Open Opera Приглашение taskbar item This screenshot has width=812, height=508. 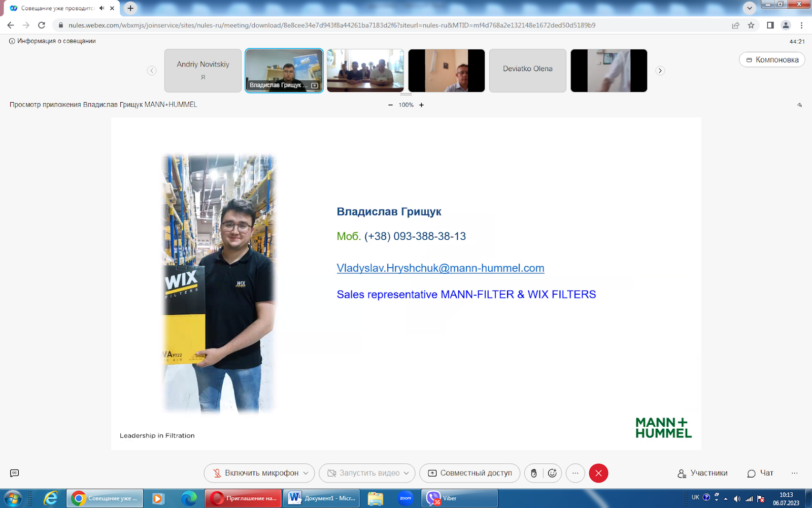pyautogui.click(x=244, y=498)
